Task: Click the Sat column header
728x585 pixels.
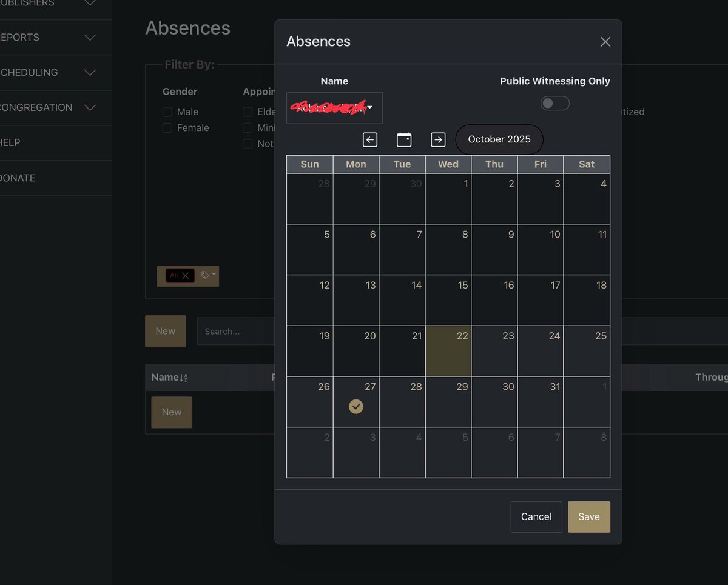Action: (x=587, y=164)
